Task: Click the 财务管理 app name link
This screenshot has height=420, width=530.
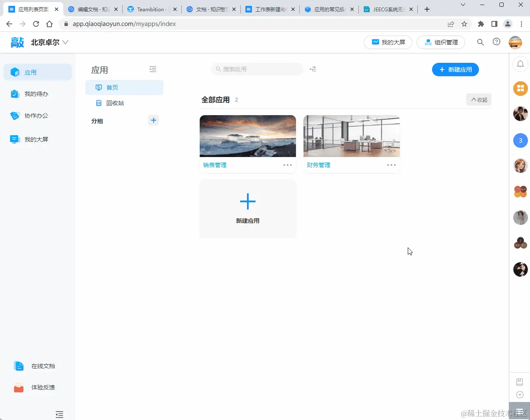Action: pos(319,165)
